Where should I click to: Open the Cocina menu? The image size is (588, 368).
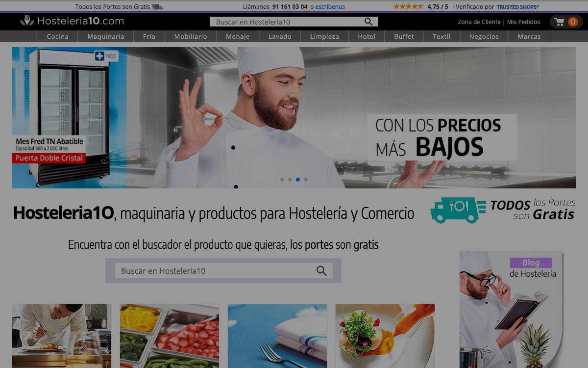[x=58, y=36]
